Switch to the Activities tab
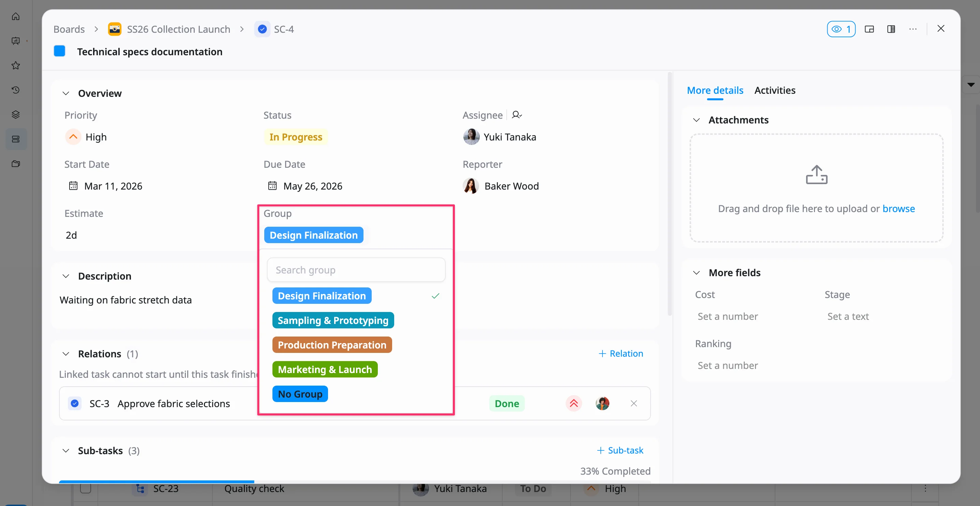980x506 pixels. coord(775,90)
